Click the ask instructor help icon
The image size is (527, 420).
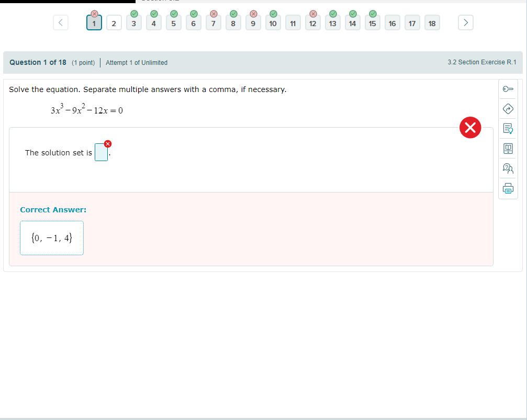[508, 168]
